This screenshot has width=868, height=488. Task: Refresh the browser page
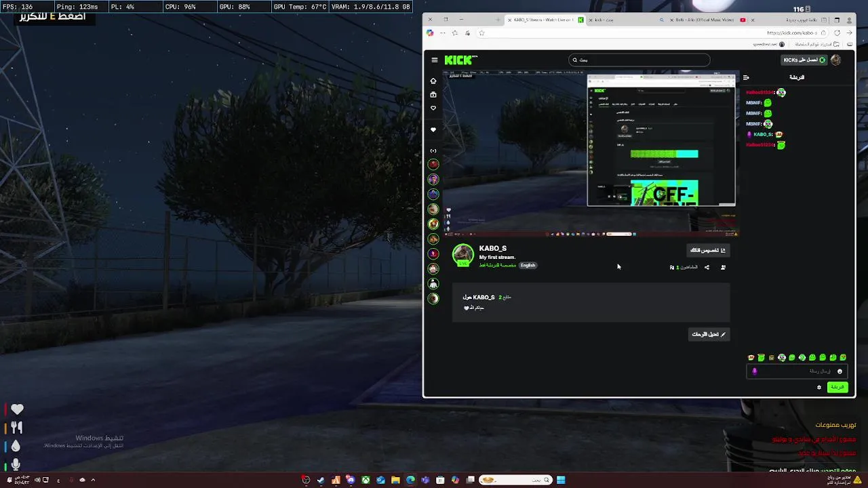click(837, 33)
